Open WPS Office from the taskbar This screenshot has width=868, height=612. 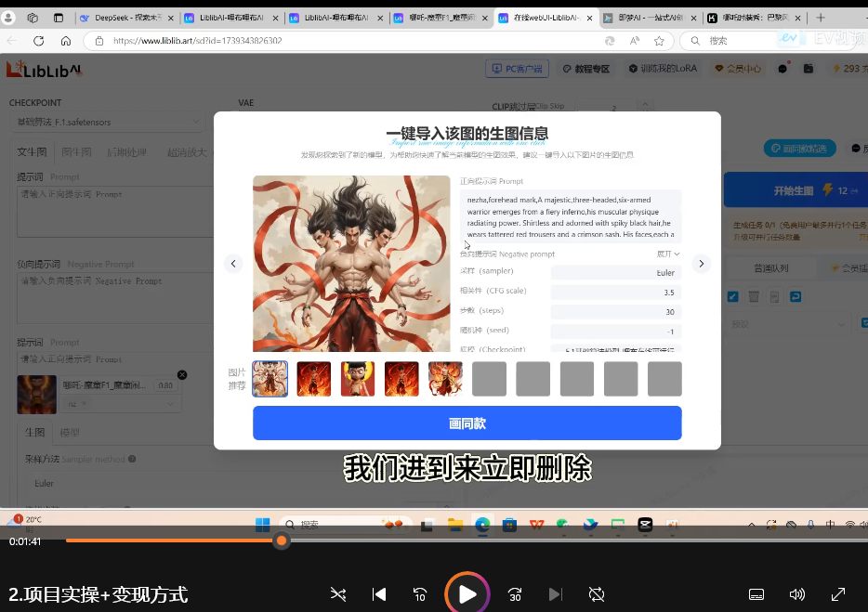click(x=536, y=525)
